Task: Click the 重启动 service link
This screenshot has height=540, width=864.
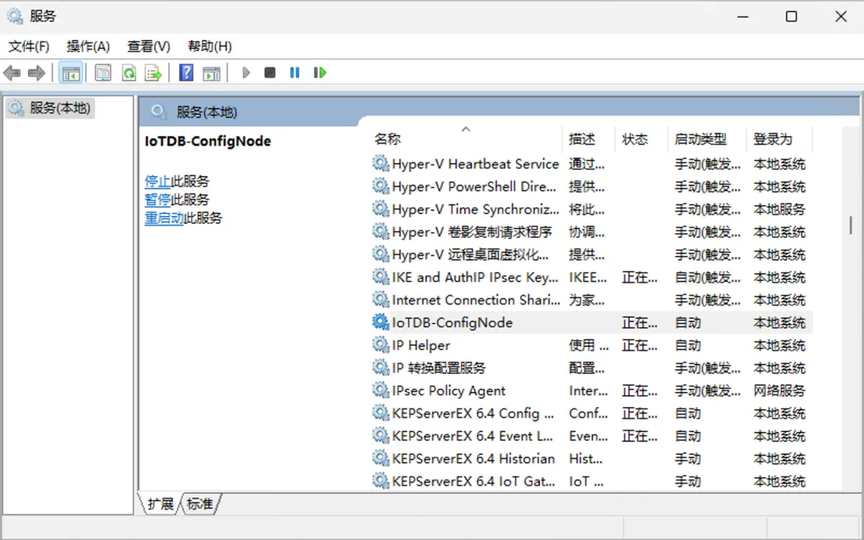Action: (164, 218)
